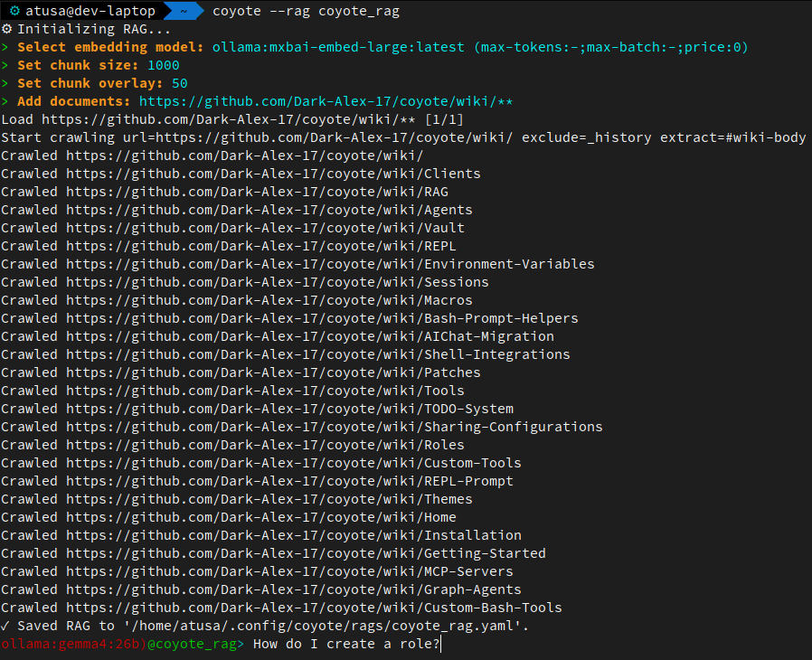The image size is (812, 660).
Task: Click the 'Load https://...' [1/1] line
Action: click(x=232, y=119)
